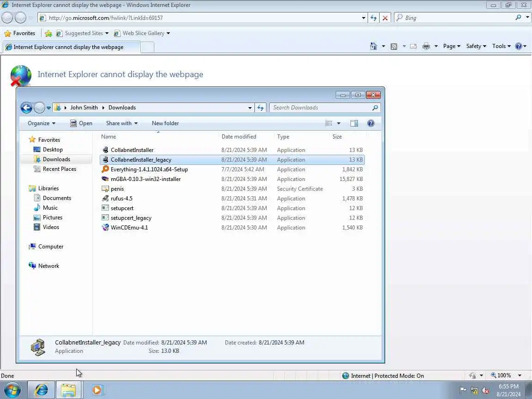The image size is (532, 399).
Task: Click New folder button
Action: click(x=165, y=123)
